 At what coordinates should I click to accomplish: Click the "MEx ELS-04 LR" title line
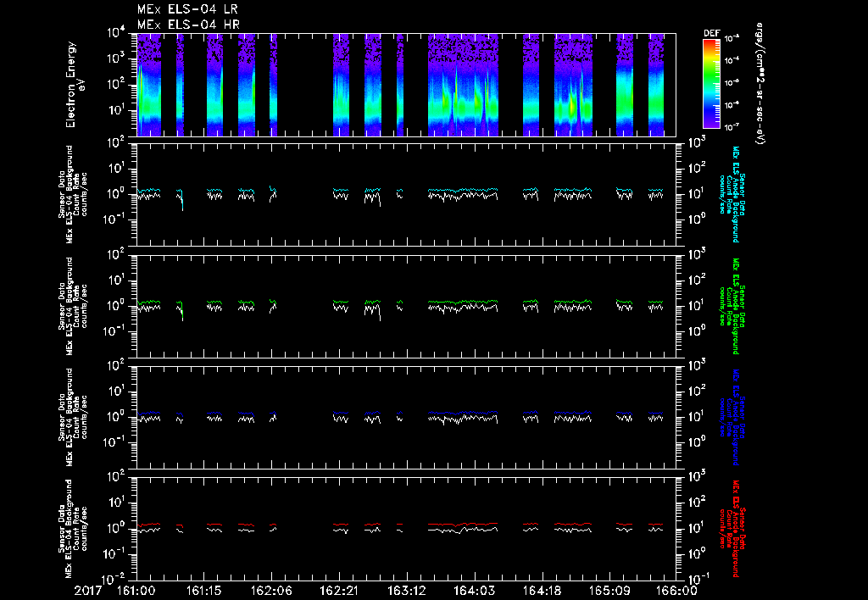tap(187, 9)
